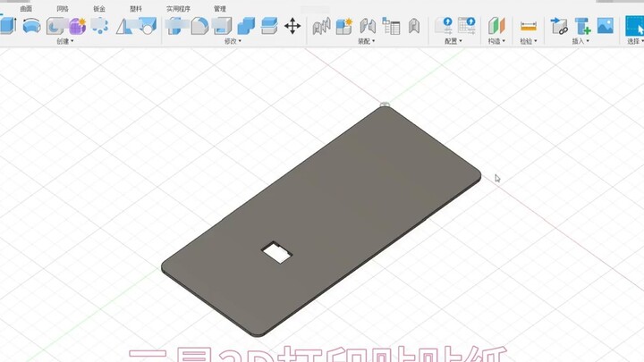The width and height of the screenshot is (644, 362).
Task: Click the New Component icon
Action: (x=344, y=26)
